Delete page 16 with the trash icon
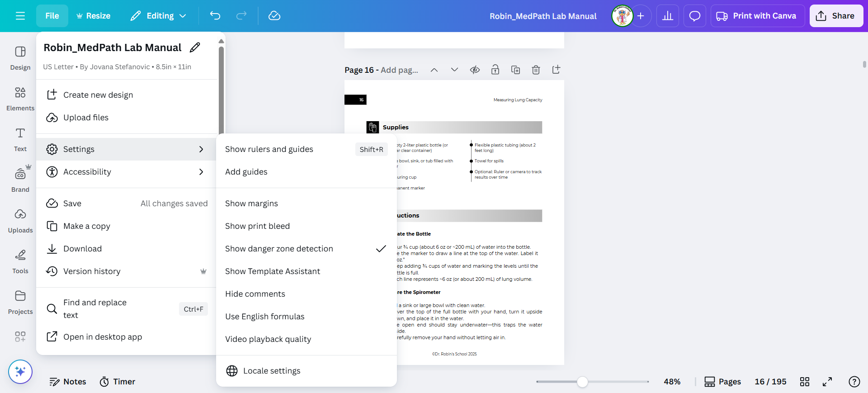The image size is (868, 393). 536,70
